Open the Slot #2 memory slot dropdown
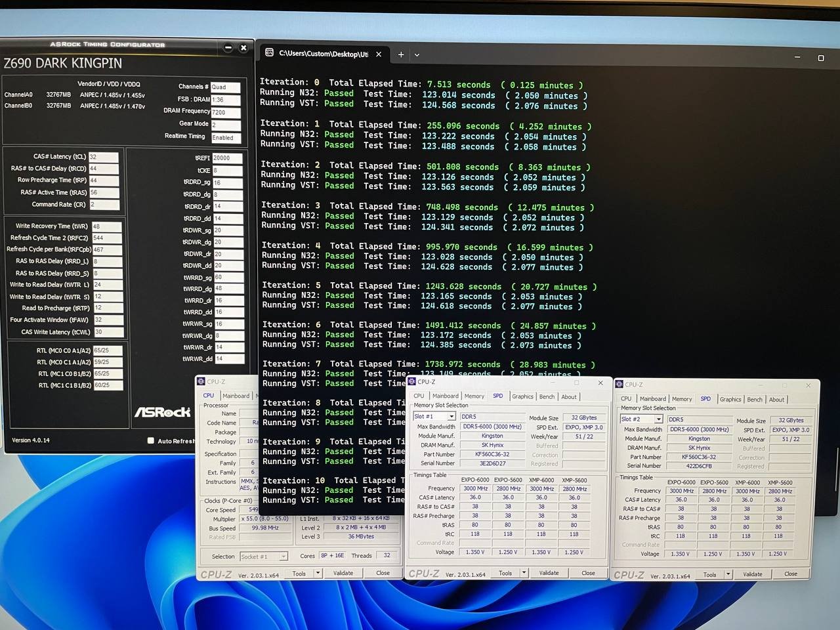Screen dimensions: 840x630 [658, 419]
